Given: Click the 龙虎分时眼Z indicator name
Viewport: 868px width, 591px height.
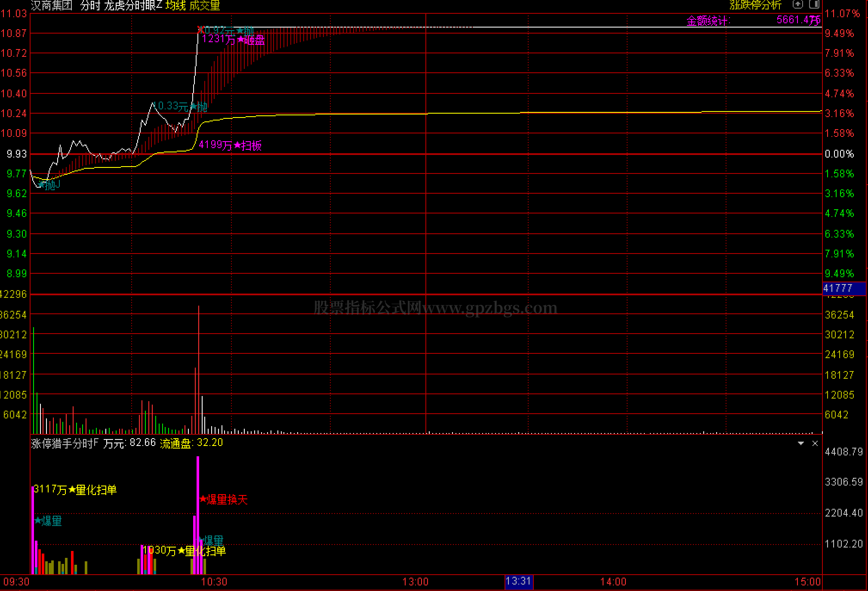Looking at the screenshot, I should pyautogui.click(x=133, y=6).
